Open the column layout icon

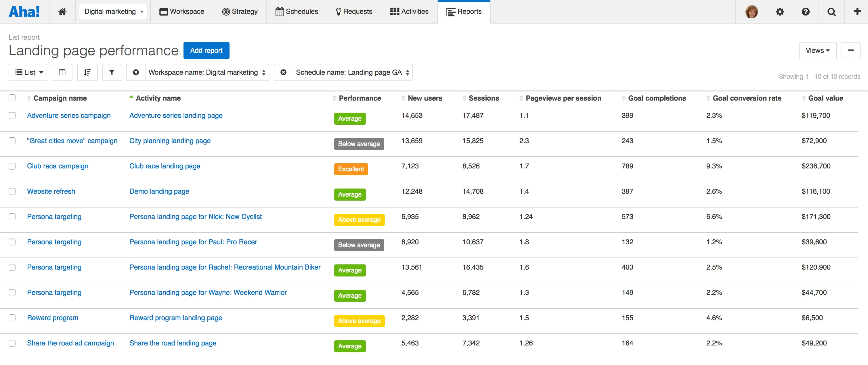click(62, 72)
